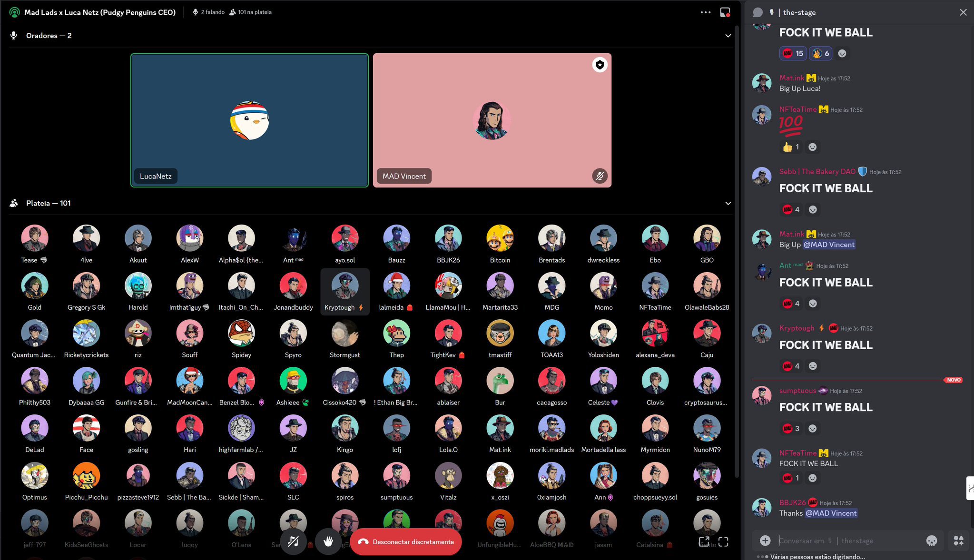974x560 pixels.
Task: Click Vitalz's avatar in the audience
Action: tap(448, 475)
